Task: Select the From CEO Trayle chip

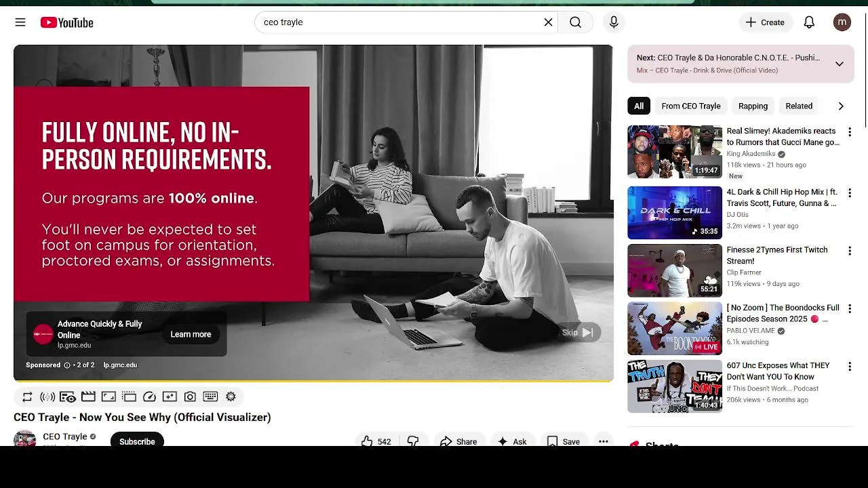Action: point(691,106)
